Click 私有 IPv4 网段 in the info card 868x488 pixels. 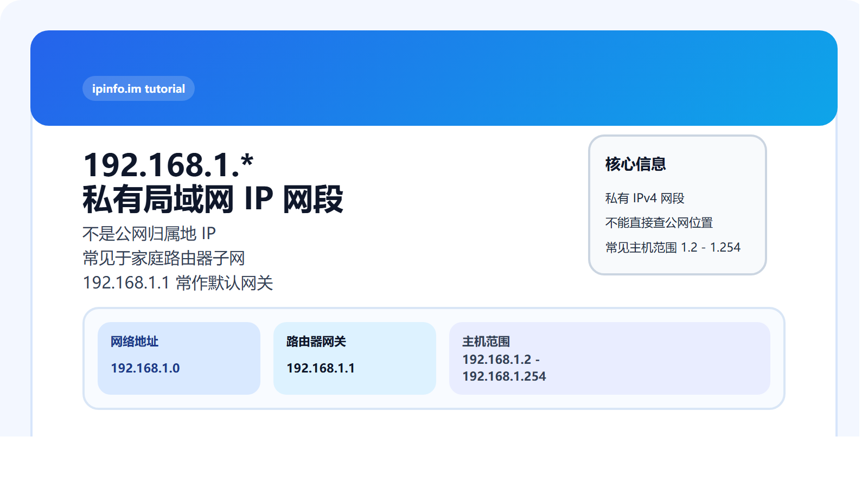644,198
